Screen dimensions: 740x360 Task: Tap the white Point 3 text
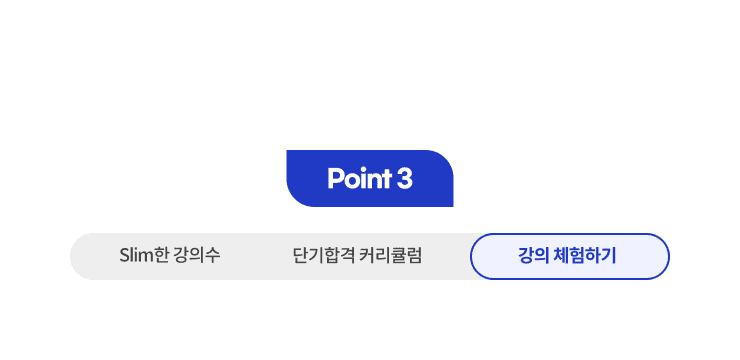pyautogui.click(x=370, y=179)
